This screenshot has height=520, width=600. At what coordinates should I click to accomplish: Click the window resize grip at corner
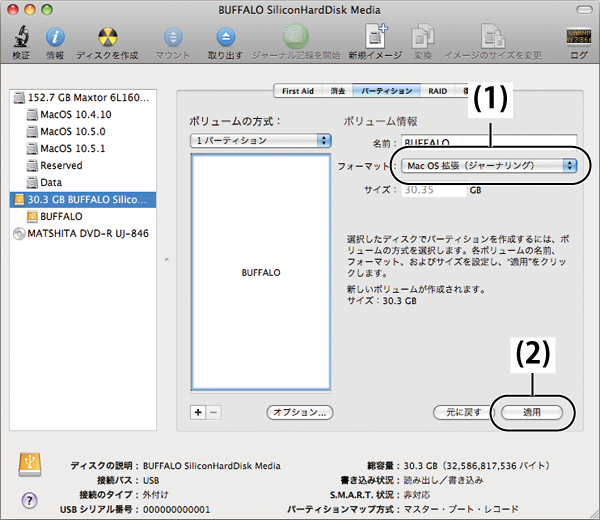(x=594, y=514)
